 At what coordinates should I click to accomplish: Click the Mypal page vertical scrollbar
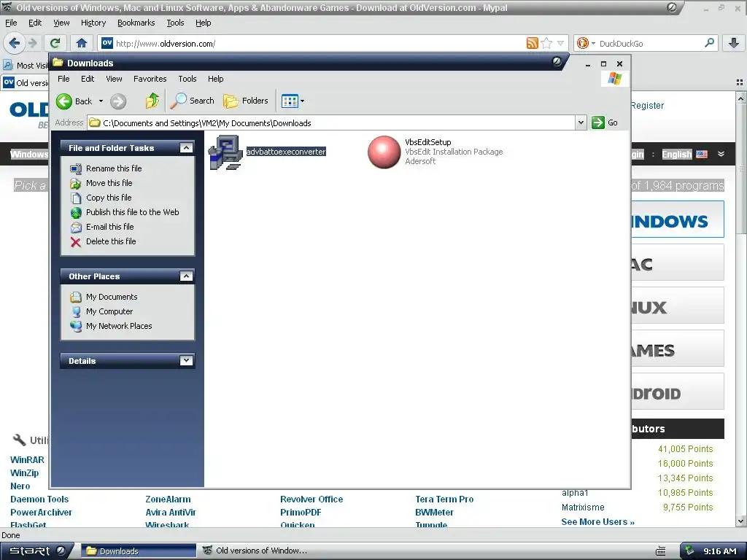click(x=741, y=309)
